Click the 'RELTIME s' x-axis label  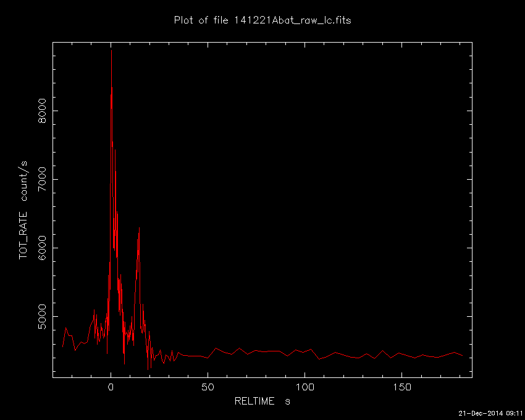click(262, 401)
